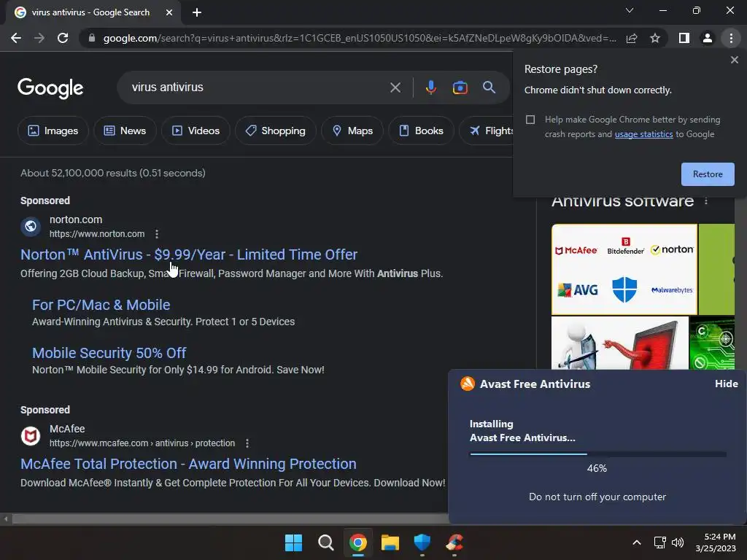747x560 pixels.
Task: Open Windows Security shield in taskbar
Action: click(x=422, y=542)
